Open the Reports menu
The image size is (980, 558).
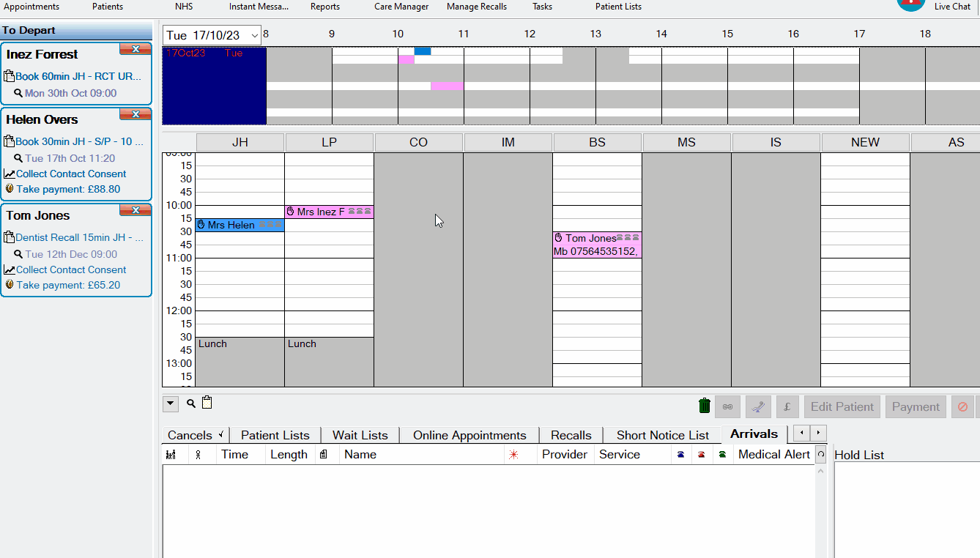(x=325, y=7)
